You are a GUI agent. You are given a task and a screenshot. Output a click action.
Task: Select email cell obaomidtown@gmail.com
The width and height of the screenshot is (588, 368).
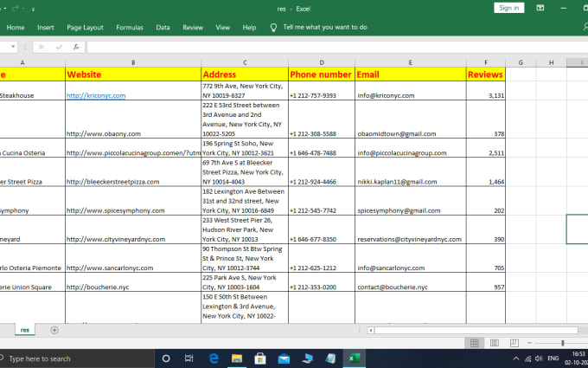411,119
